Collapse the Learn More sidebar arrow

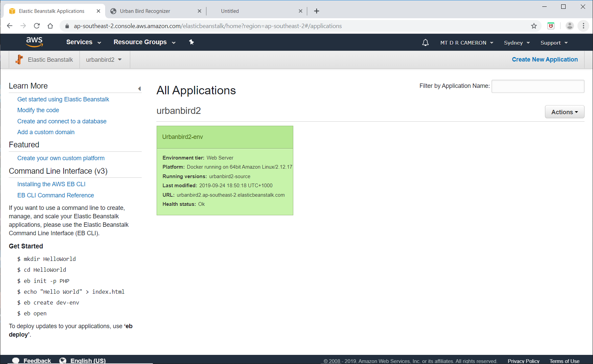139,89
